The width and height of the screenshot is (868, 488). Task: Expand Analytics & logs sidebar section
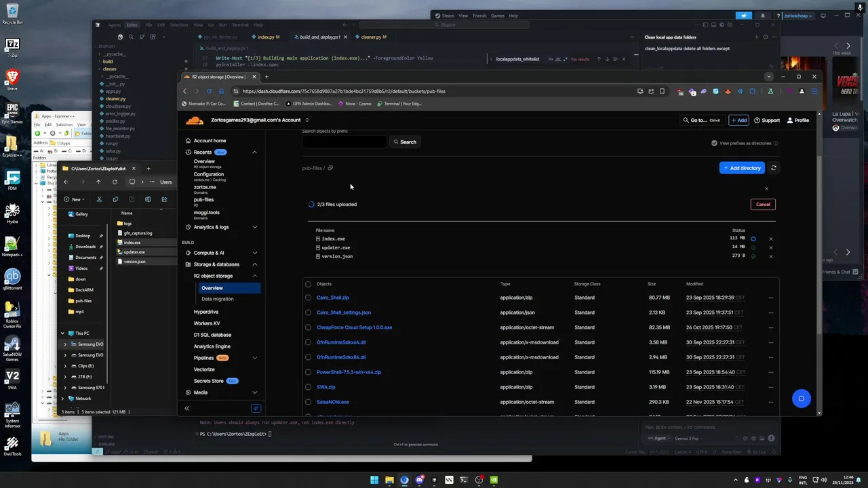(x=255, y=227)
